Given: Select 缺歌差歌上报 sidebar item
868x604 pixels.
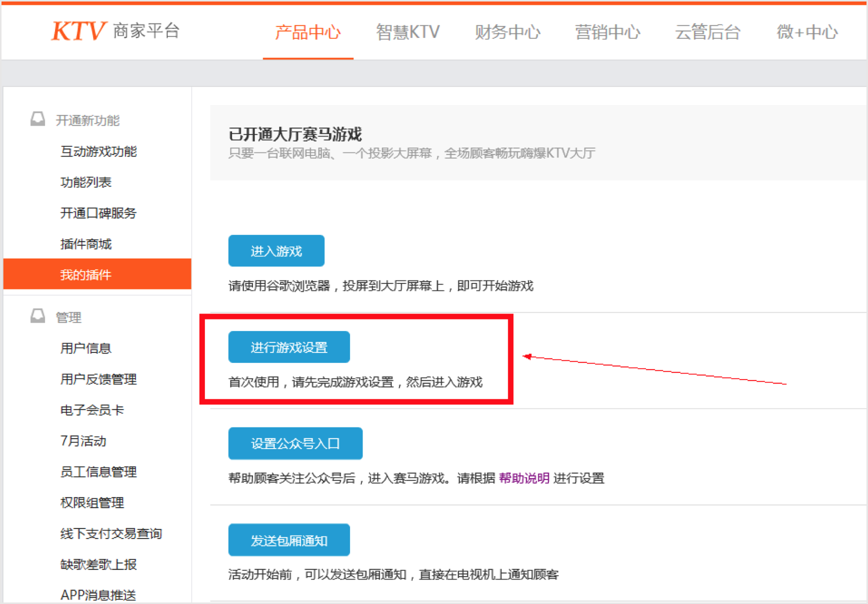Looking at the screenshot, I should pos(98,564).
